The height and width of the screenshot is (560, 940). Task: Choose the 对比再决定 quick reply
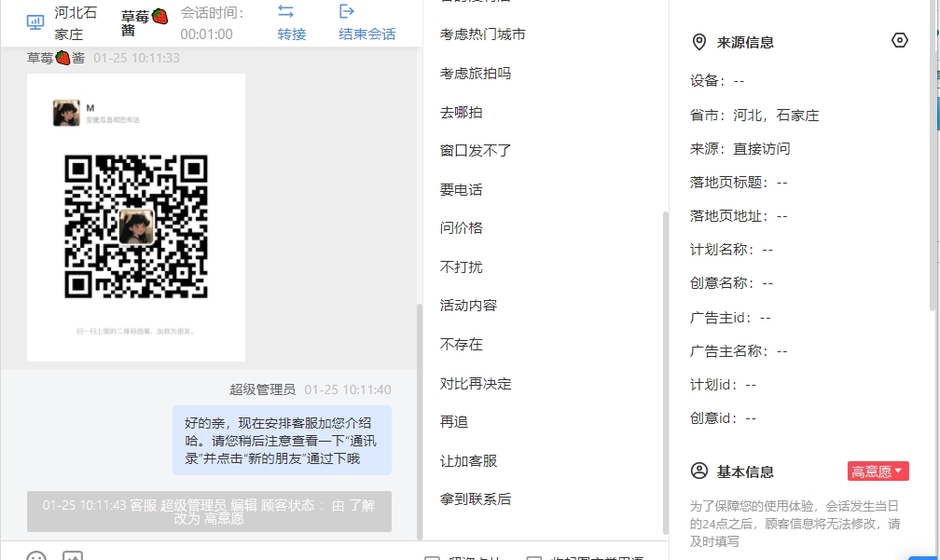[476, 384]
